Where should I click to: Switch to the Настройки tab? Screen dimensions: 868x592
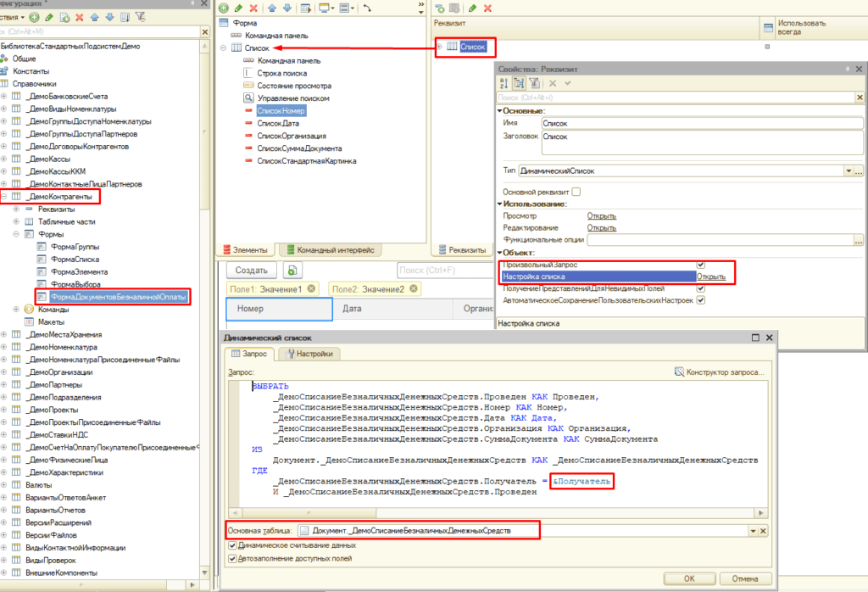[310, 354]
